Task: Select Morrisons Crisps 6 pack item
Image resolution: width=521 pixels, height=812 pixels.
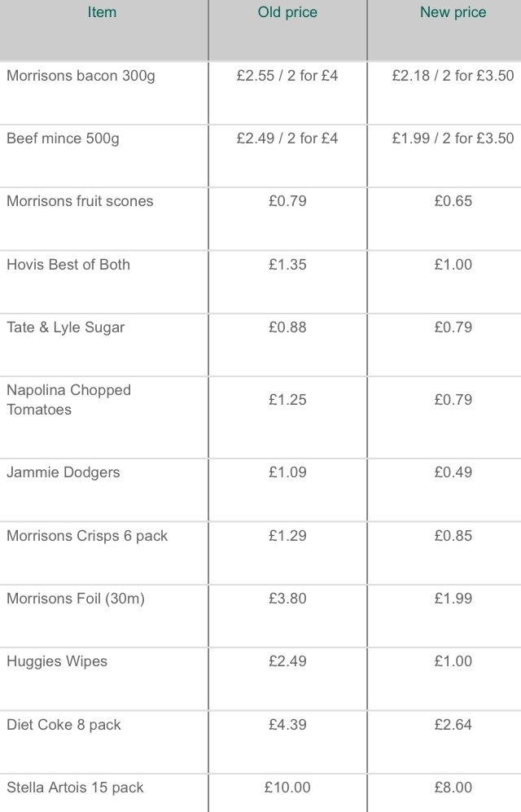Action: click(87, 536)
